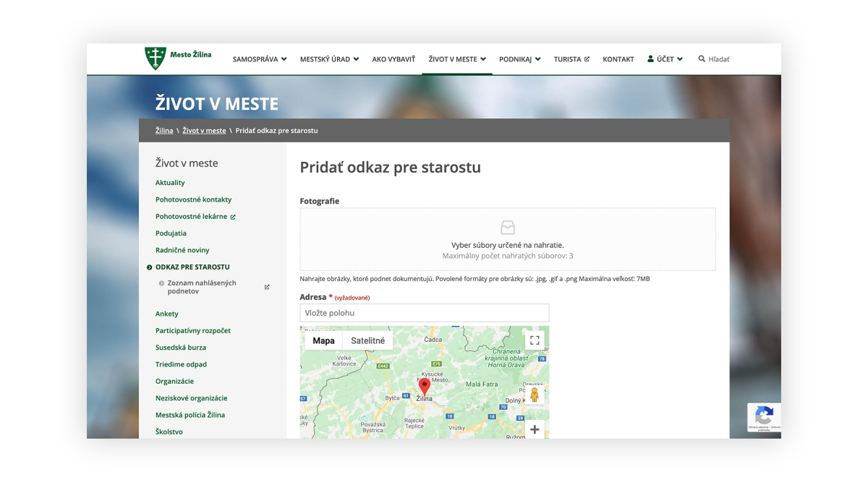Open the Podnikaj dropdown menu
This screenshot has width=868, height=482.
(519, 59)
